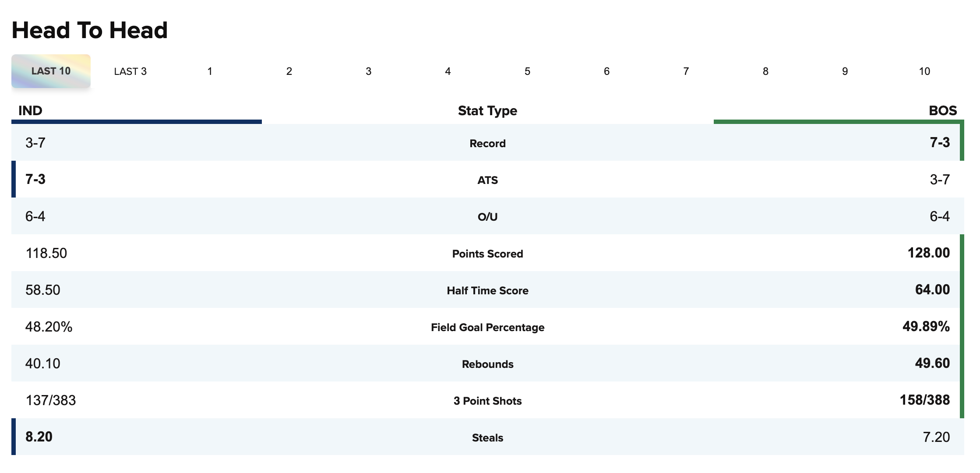Click the O/U stat label
Viewport: 980px width, 473px height.
(487, 217)
